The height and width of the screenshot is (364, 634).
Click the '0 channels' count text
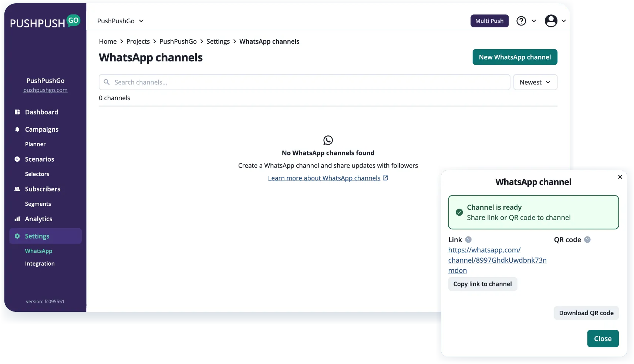[x=114, y=98]
